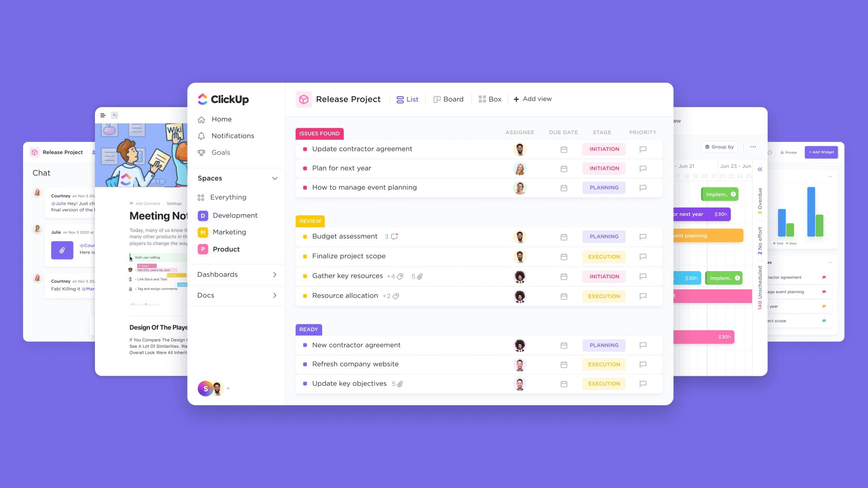The width and height of the screenshot is (868, 488).
Task: Select the Product space item
Action: [225, 249]
